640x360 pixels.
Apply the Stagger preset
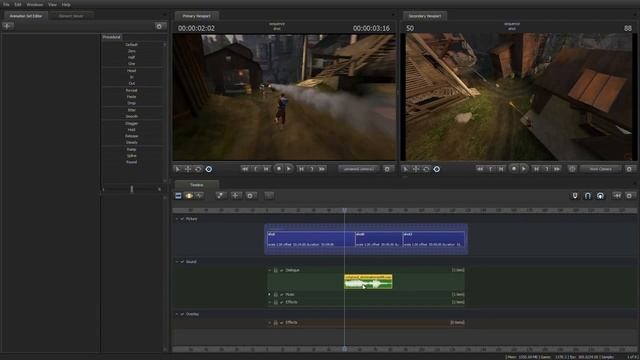pyautogui.click(x=131, y=123)
